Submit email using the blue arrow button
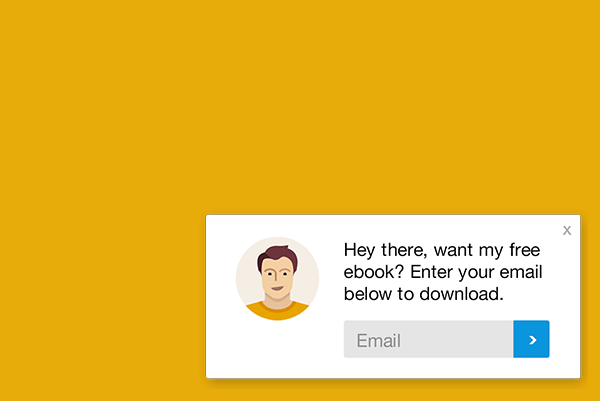Viewport: 600px width, 401px height. coord(531,339)
